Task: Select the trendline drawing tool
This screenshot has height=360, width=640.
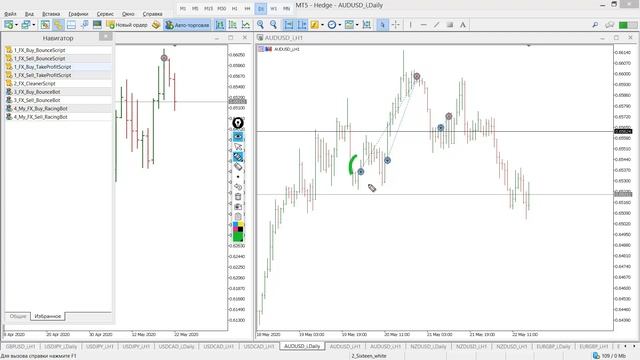Action: click(x=437, y=25)
